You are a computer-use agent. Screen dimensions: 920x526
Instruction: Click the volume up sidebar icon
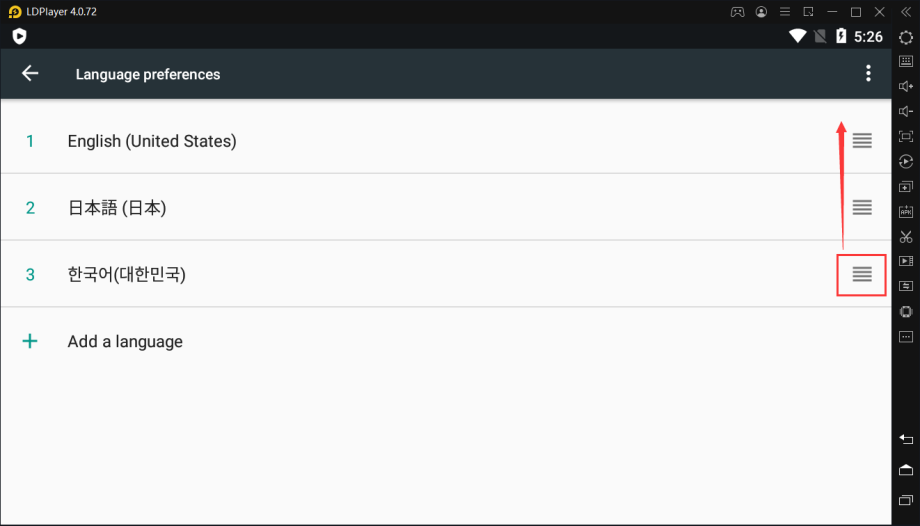click(x=906, y=86)
